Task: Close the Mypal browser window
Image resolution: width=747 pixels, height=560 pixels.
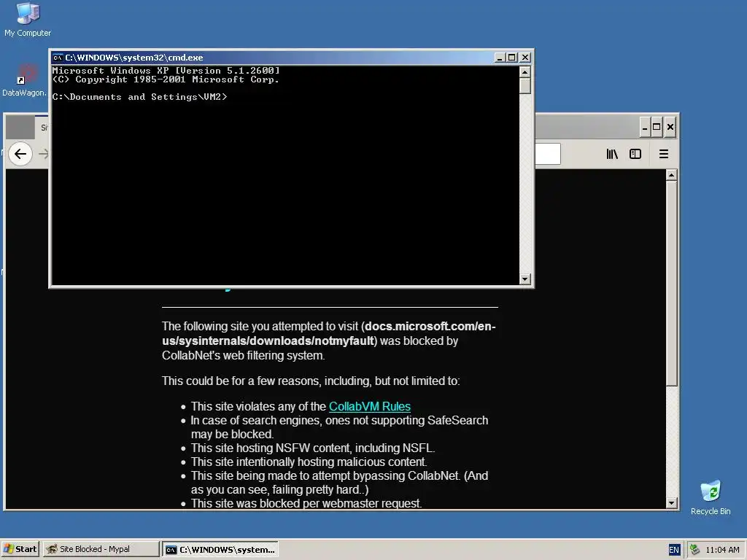Action: (x=670, y=127)
